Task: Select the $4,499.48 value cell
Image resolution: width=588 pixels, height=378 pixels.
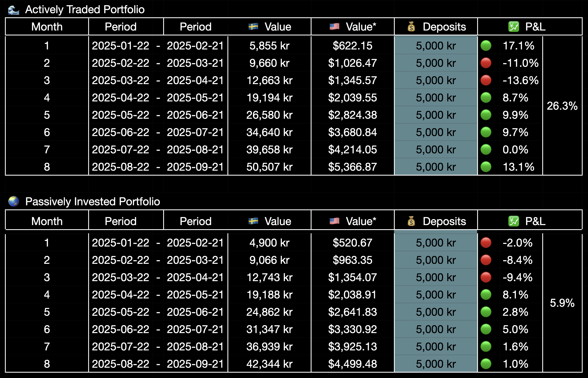Action: 352,364
